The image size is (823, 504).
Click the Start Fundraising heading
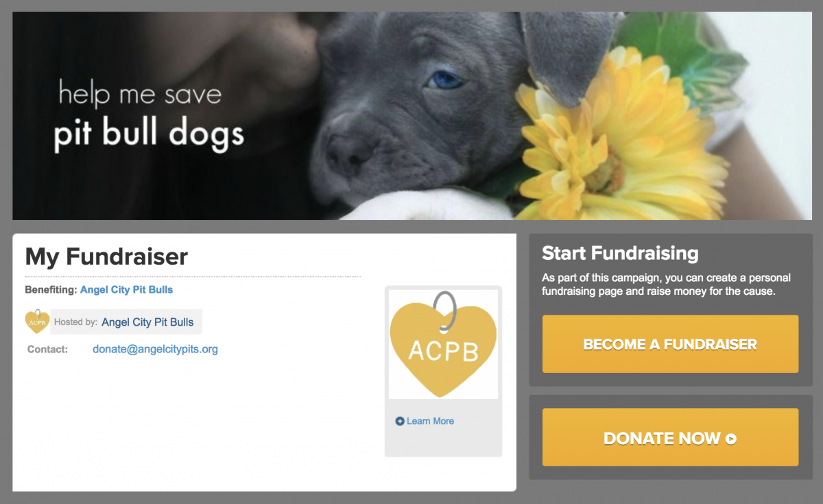(x=620, y=253)
